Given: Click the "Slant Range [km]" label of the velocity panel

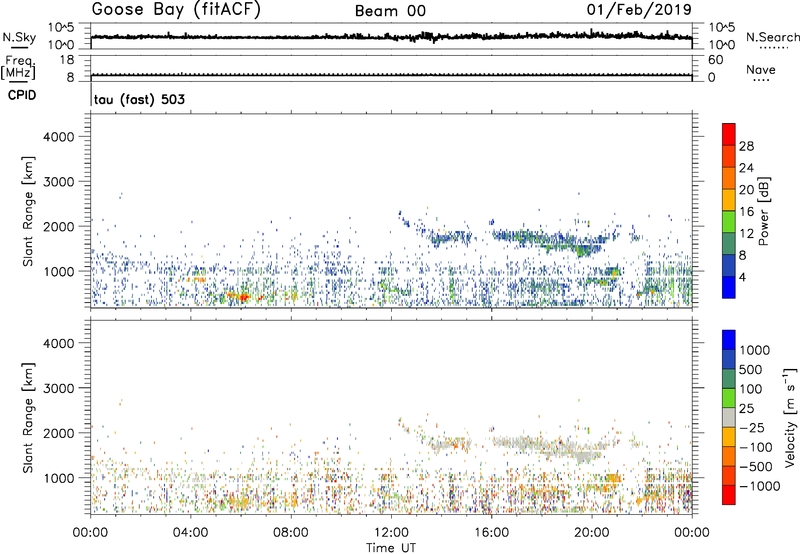Looking at the screenshot, I should pyautogui.click(x=28, y=418).
